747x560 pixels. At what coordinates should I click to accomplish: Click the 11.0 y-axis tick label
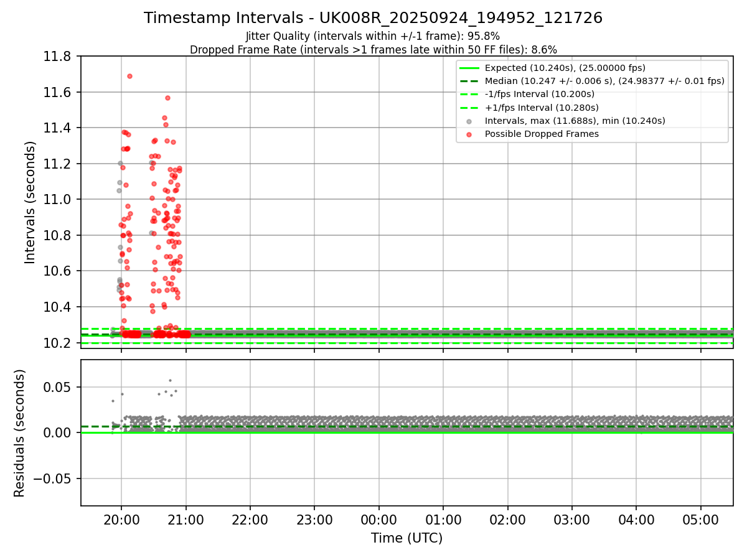click(x=58, y=200)
